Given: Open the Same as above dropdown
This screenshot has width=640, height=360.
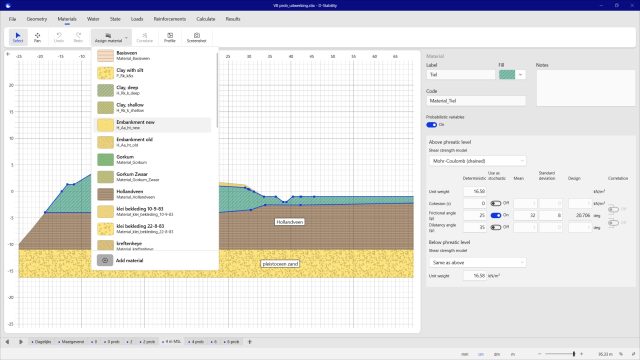Looking at the screenshot, I should pos(477,262).
